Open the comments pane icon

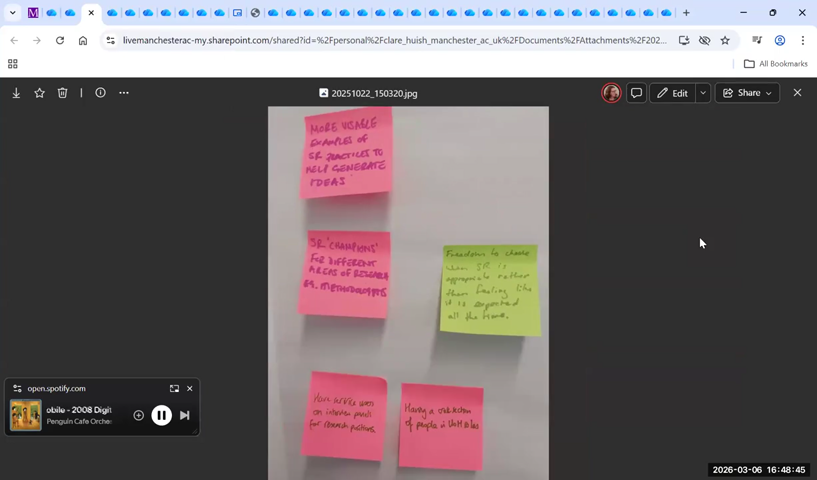[x=636, y=93]
